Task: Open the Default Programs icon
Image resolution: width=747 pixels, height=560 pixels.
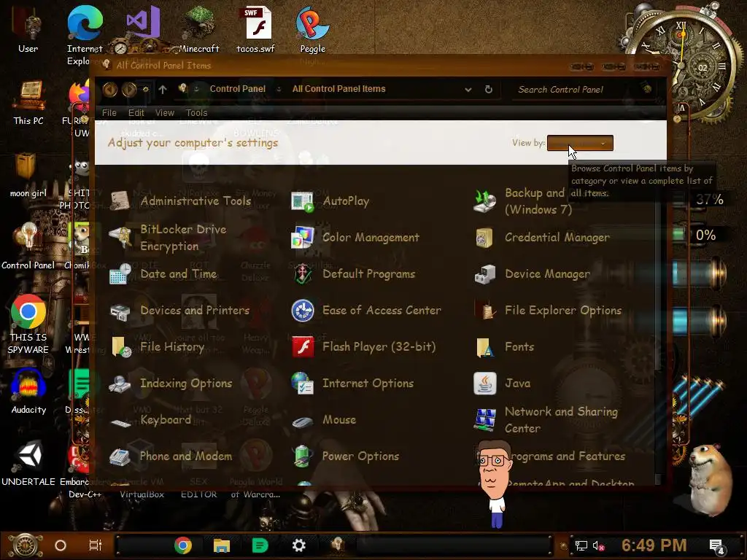Action: tap(303, 274)
